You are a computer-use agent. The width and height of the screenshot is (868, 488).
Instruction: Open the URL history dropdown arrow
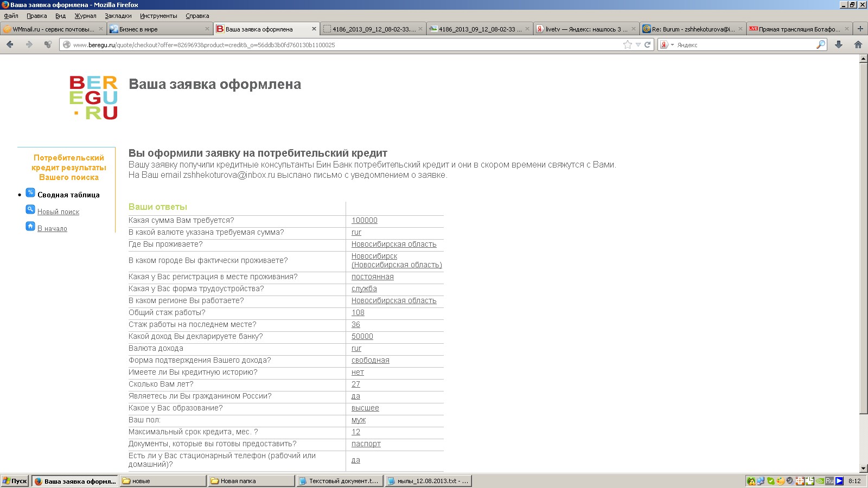638,45
